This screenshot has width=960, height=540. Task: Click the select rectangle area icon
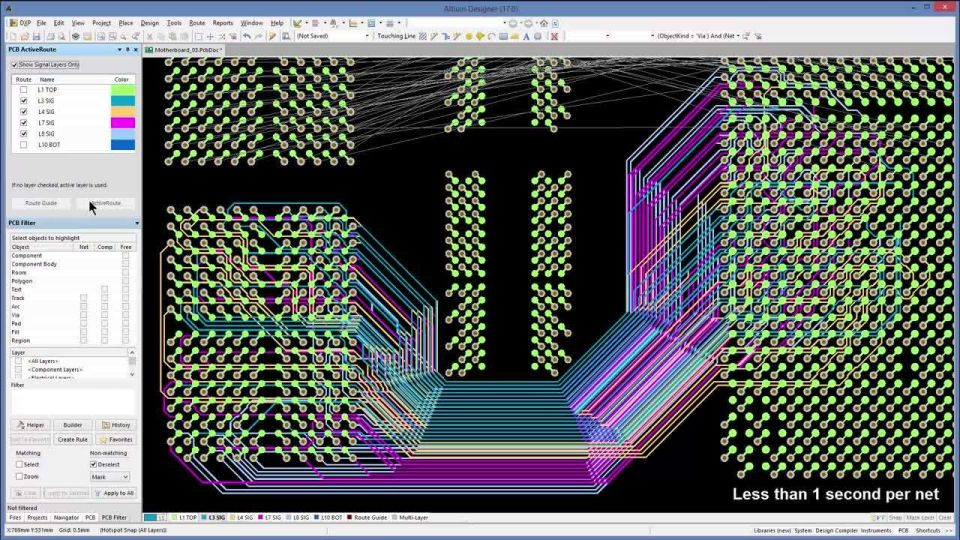tap(198, 36)
